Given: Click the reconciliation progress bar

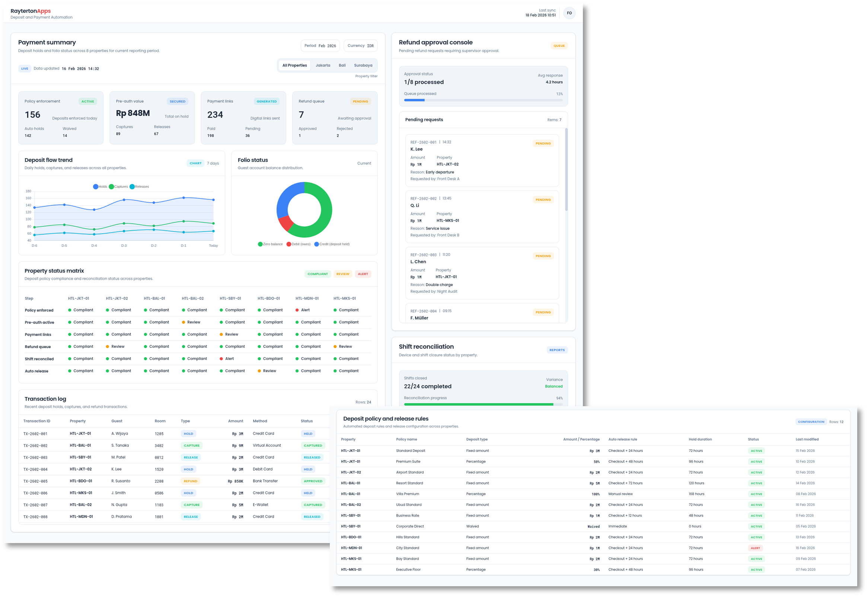Looking at the screenshot, I should click(483, 404).
